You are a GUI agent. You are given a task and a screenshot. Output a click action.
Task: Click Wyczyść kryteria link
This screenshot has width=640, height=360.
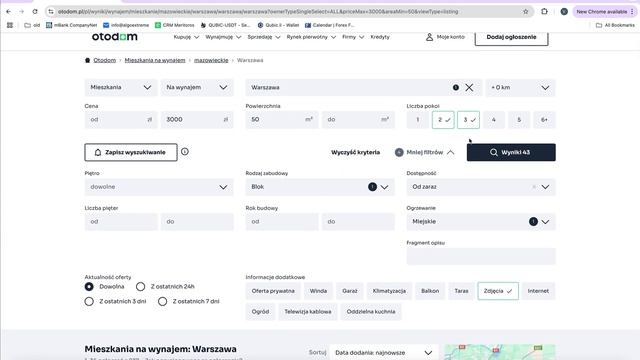[356, 152]
